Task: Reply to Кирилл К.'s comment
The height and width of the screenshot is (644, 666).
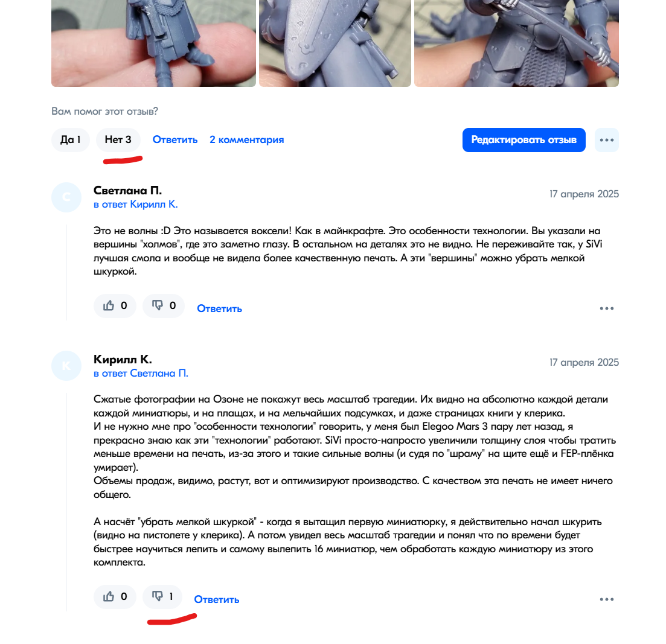Action: (x=217, y=599)
